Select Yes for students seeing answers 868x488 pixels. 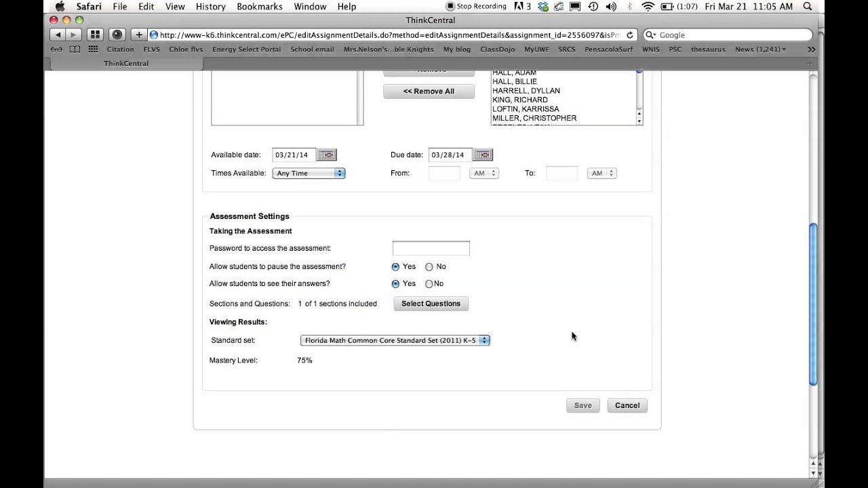tap(395, 284)
